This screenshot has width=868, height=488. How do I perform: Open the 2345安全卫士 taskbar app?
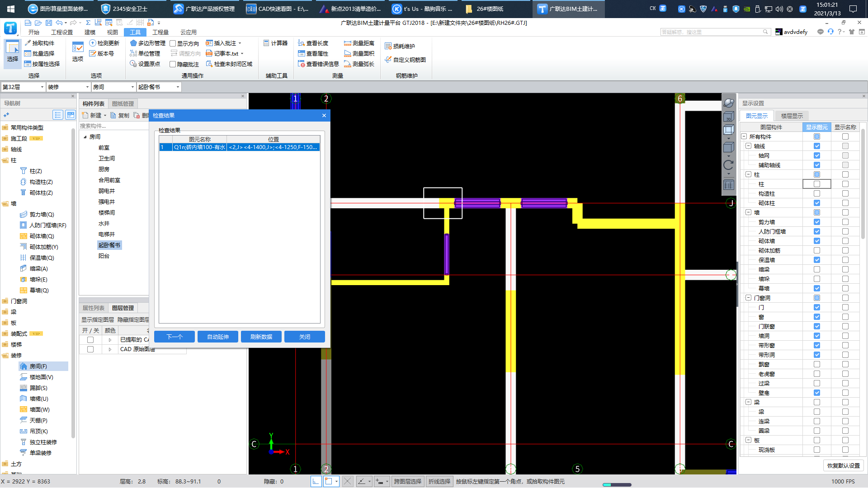(124, 9)
